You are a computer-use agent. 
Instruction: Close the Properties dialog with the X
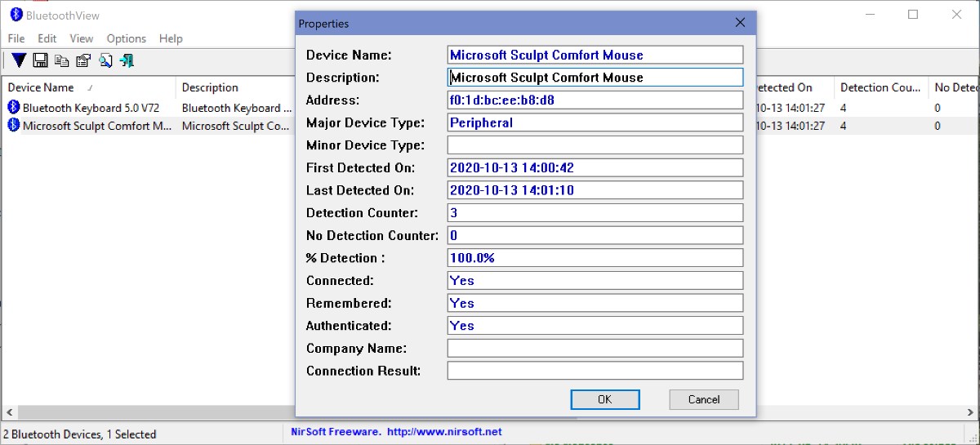(x=740, y=23)
